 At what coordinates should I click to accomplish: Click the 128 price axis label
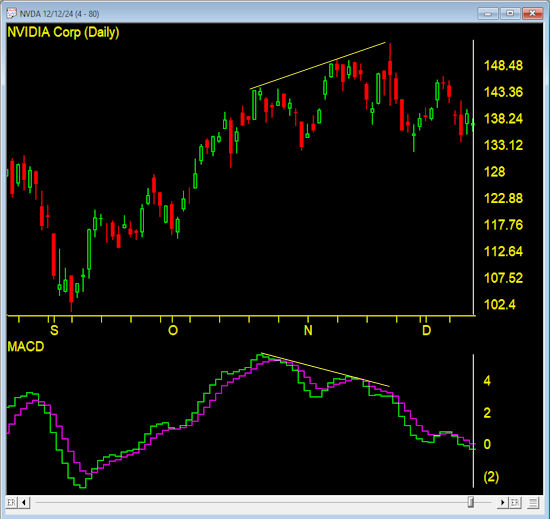click(495, 172)
